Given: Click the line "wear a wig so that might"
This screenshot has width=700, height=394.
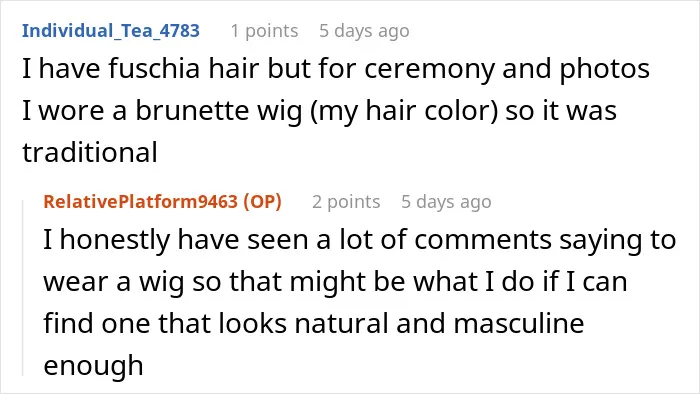Looking at the screenshot, I should click(x=335, y=282).
